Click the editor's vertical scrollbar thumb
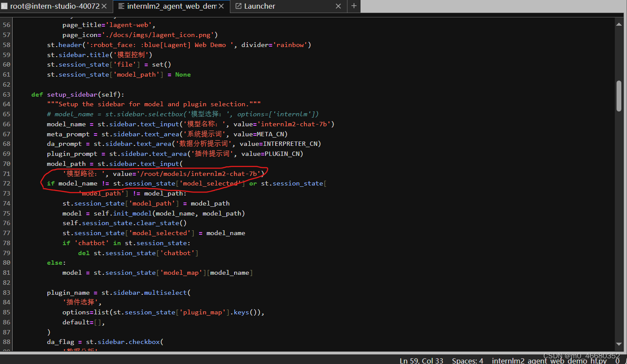 click(x=619, y=96)
